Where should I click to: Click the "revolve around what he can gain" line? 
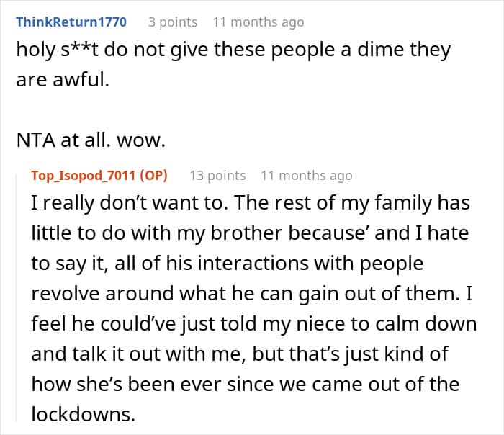(252, 294)
